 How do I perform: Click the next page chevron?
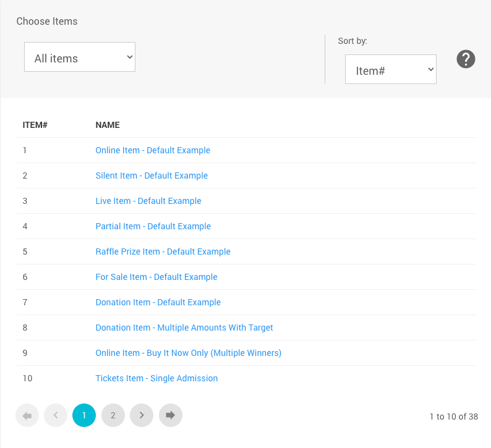click(x=142, y=416)
